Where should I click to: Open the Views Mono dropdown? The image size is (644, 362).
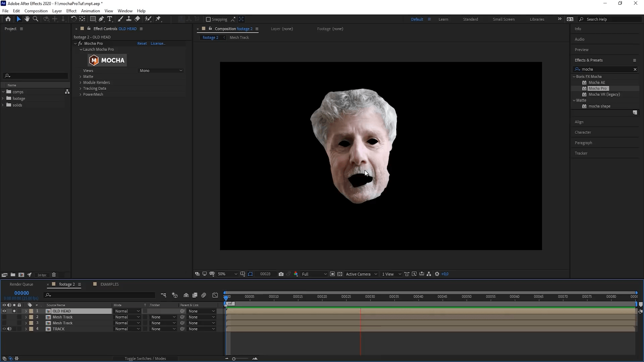click(x=161, y=71)
